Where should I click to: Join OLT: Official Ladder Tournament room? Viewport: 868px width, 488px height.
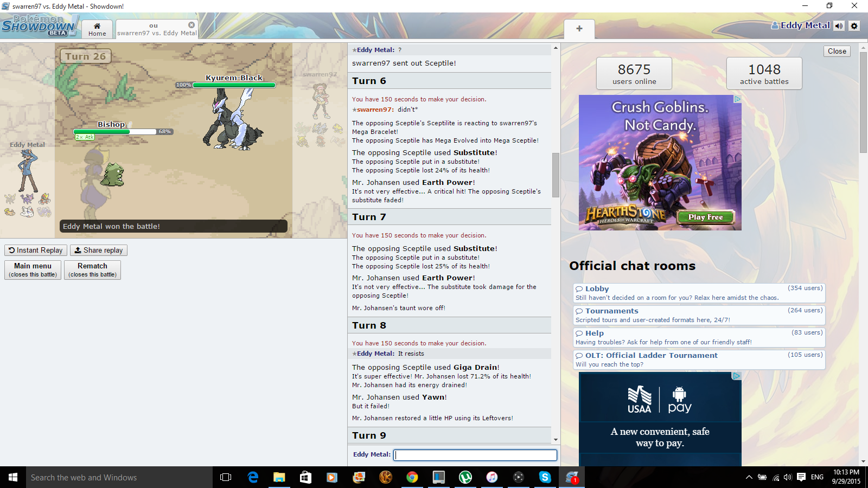[699, 359]
